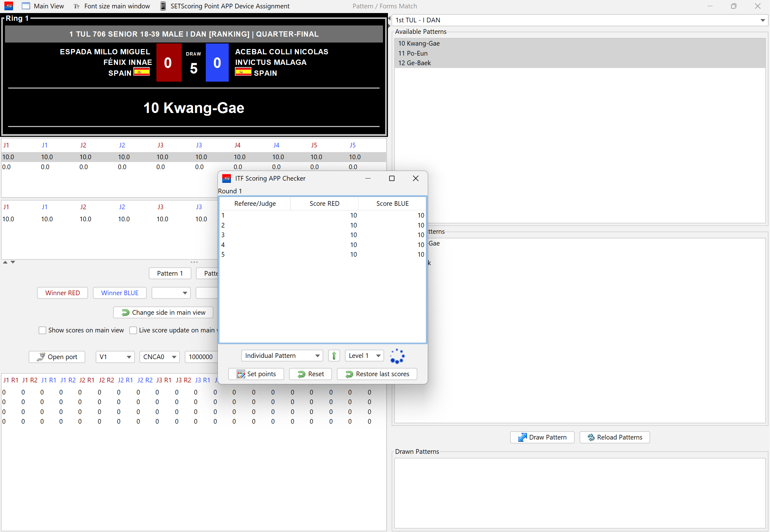The height and width of the screenshot is (532, 770).
Task: Expand the Level 1 dropdown
Action: 364,356
